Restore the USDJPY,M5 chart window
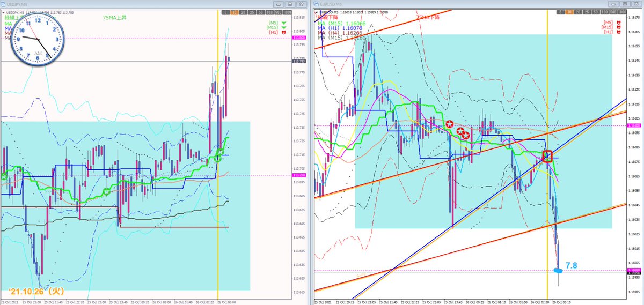 [x=290, y=4]
